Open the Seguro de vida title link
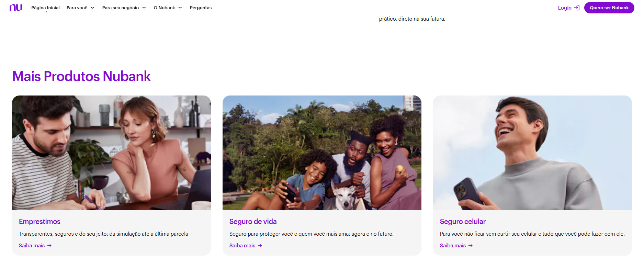 (x=253, y=222)
